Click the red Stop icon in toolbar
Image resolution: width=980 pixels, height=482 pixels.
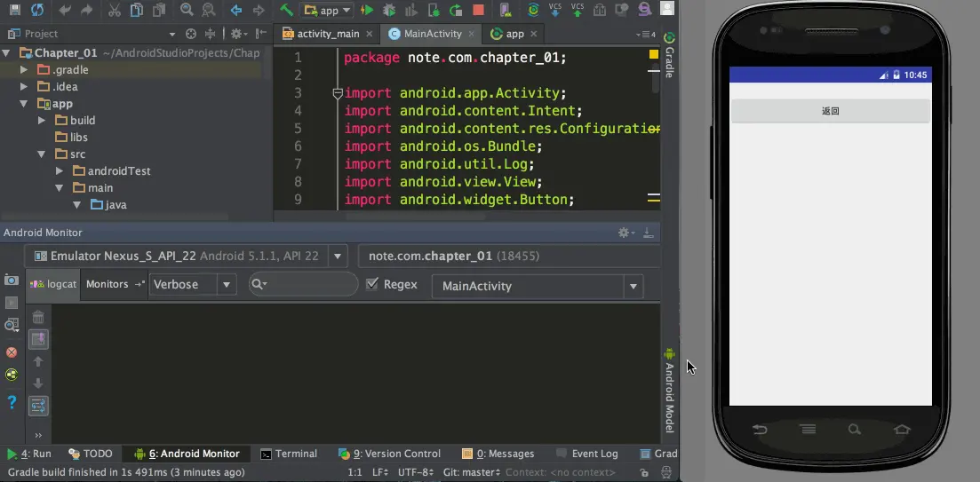[x=478, y=10]
